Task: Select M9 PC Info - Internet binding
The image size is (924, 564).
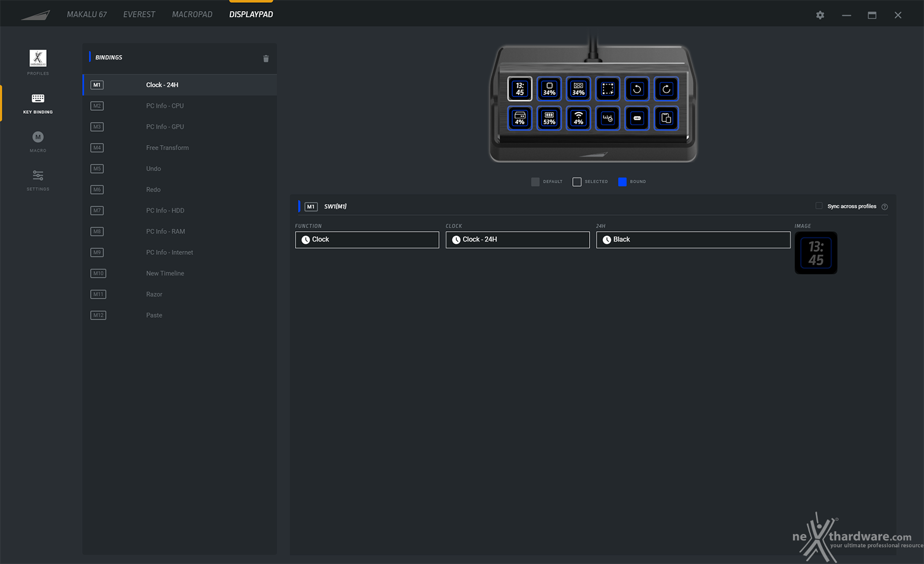Action: tap(180, 253)
